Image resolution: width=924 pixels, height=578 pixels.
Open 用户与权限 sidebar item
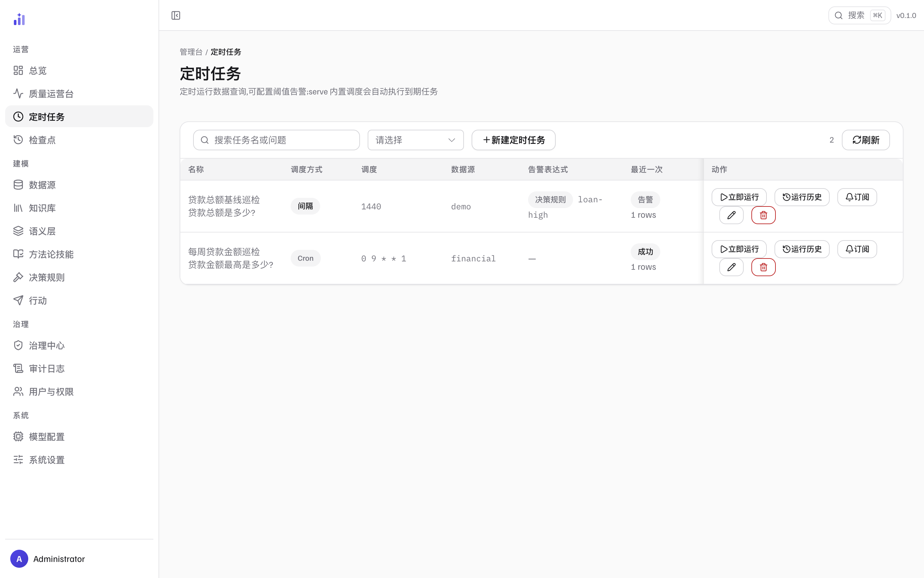[79, 392]
